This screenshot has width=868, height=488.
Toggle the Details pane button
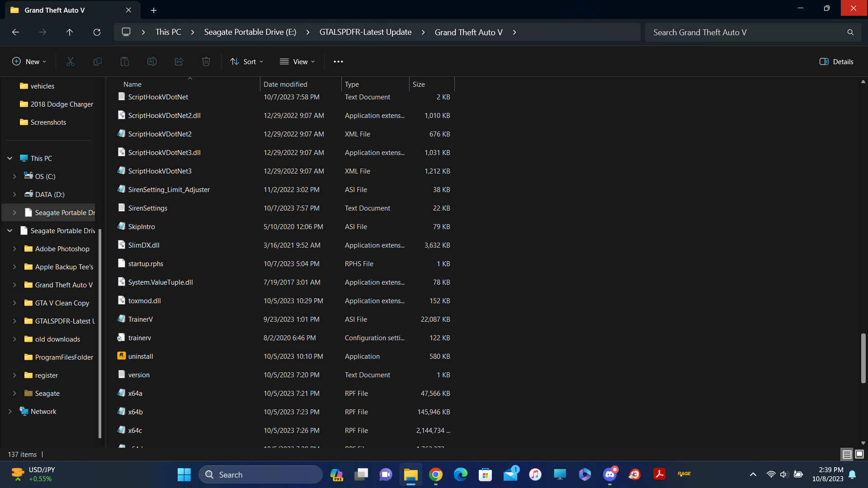(x=836, y=61)
